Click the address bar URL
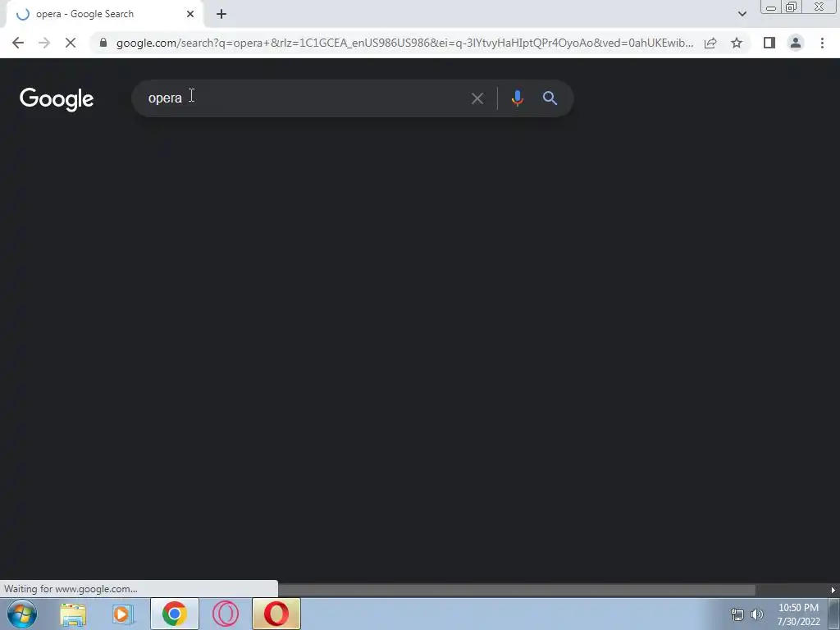The height and width of the screenshot is (630, 840). coord(404,43)
